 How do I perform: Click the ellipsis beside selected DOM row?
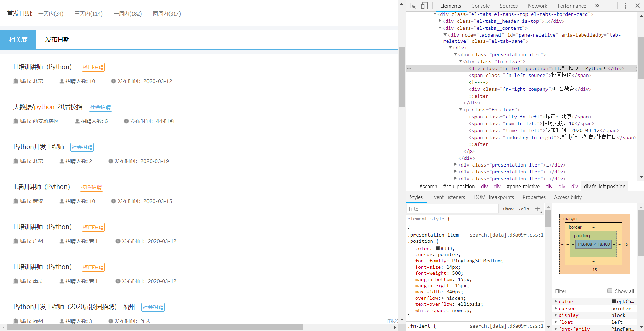click(x=409, y=69)
